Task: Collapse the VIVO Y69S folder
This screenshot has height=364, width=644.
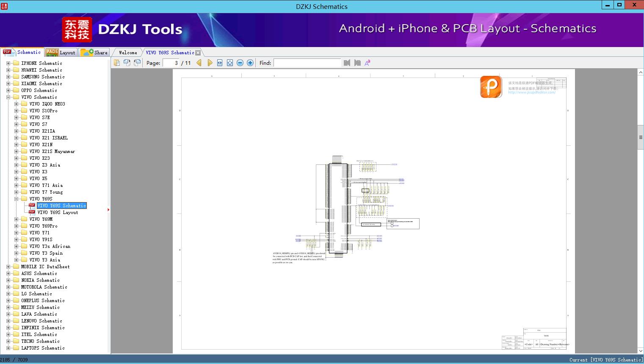Action: (16, 199)
